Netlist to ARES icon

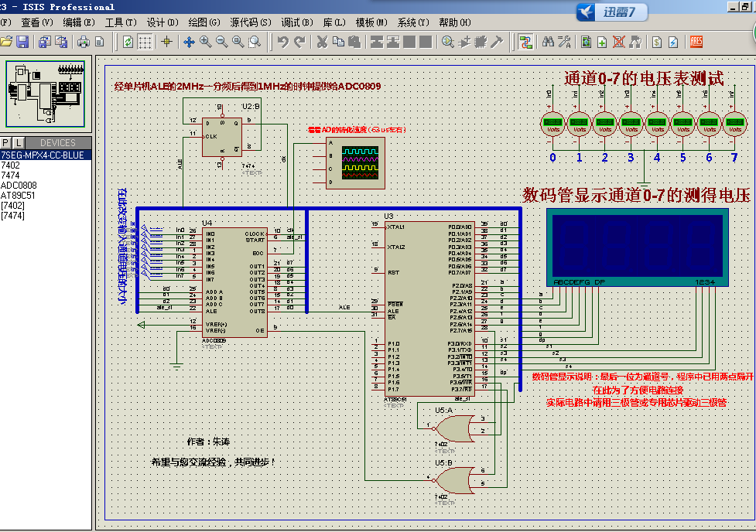(x=696, y=42)
